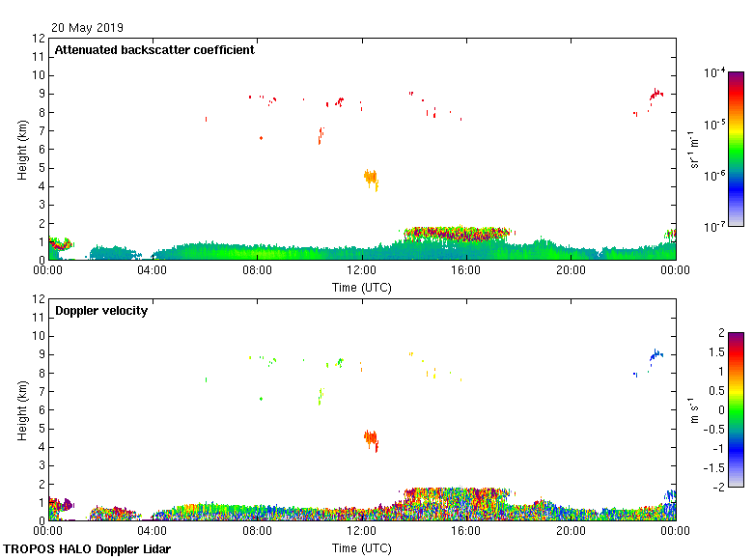This screenshot has width=753, height=560.
Task: Click the 'm s⁻¹' unit label beside the velocity colorbar
Action: 697,409
